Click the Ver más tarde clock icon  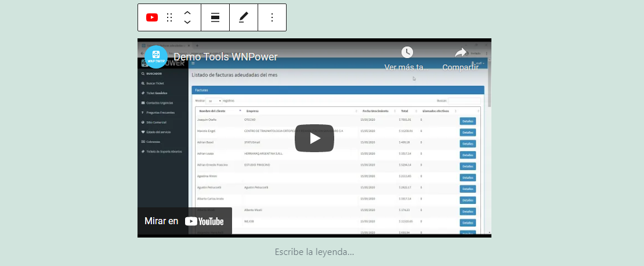click(407, 52)
